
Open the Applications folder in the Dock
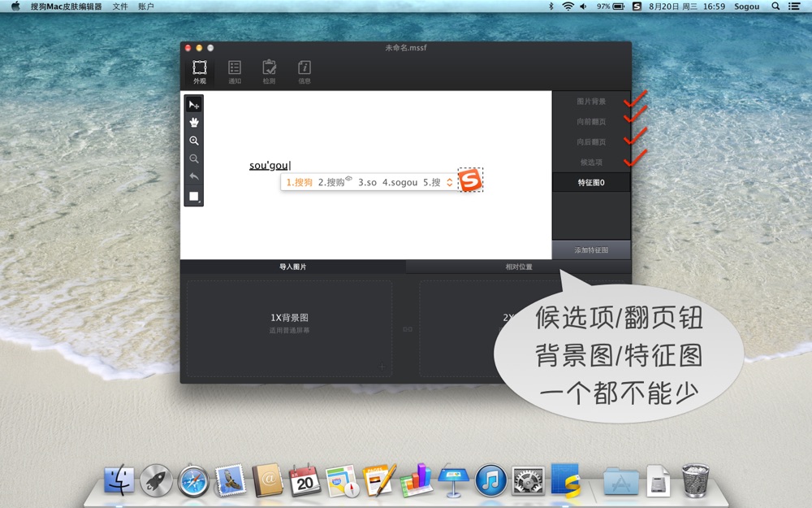pos(621,481)
